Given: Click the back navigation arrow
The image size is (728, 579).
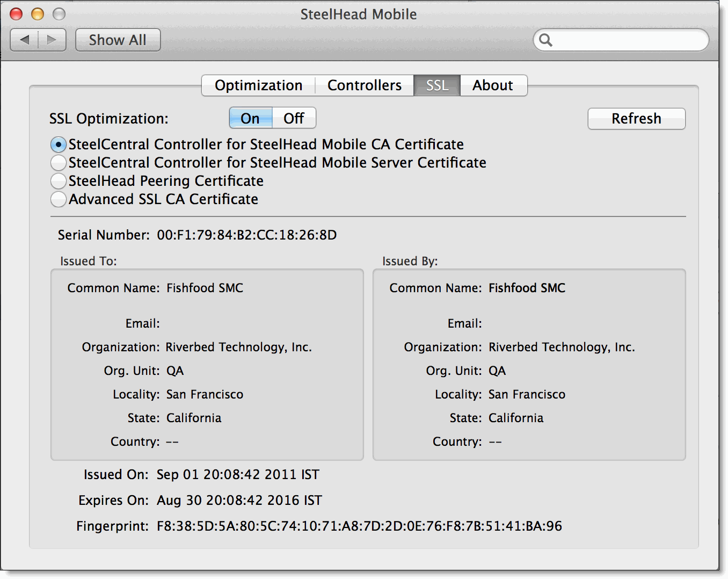Looking at the screenshot, I should [24, 40].
